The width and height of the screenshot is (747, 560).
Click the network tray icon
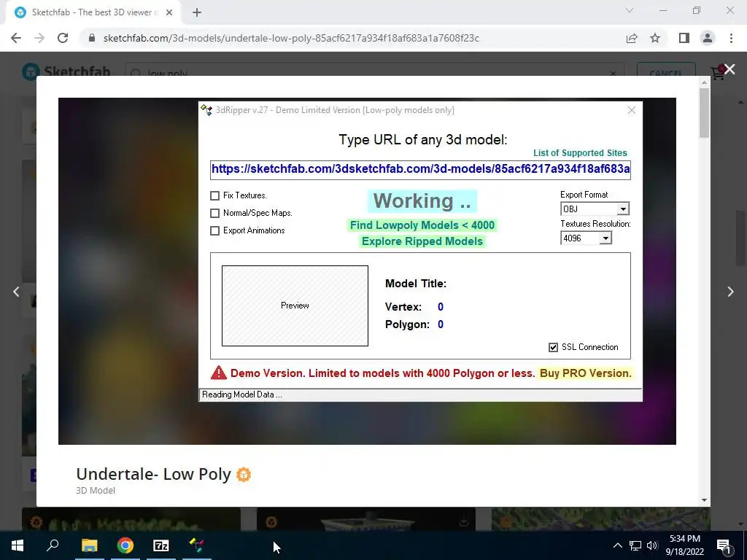(635, 545)
